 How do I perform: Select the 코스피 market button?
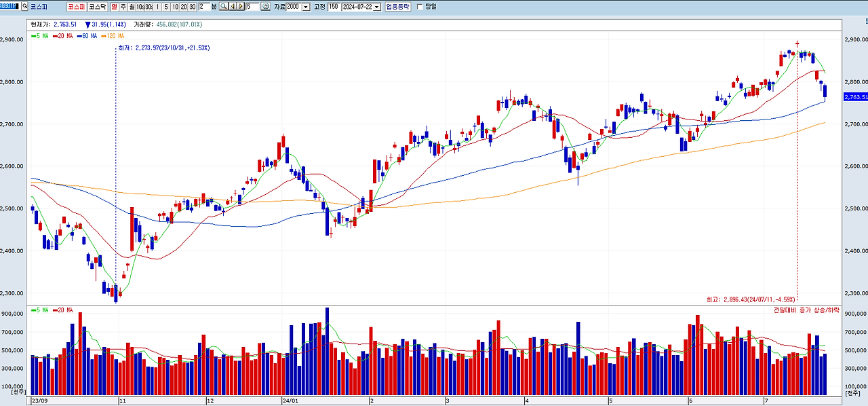(x=76, y=6)
